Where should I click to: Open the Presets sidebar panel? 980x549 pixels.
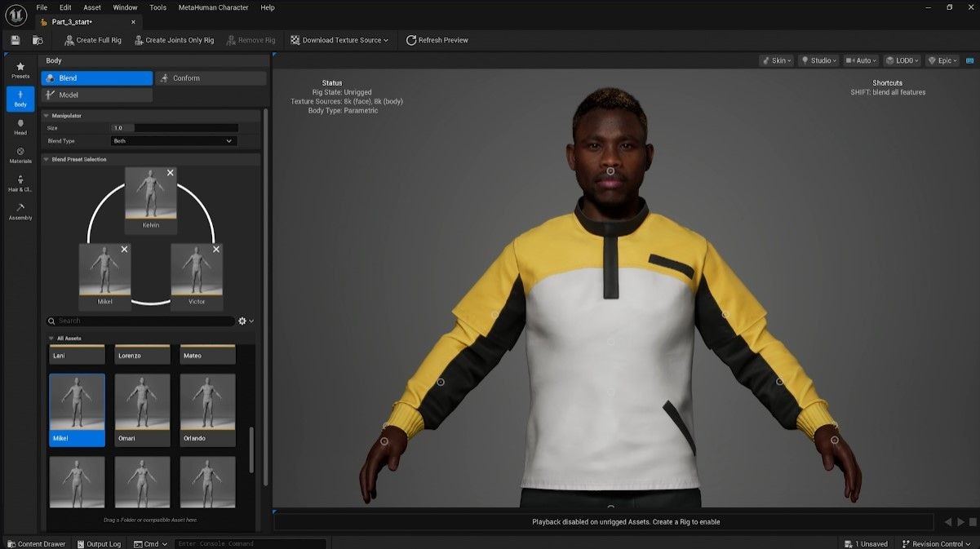[20, 70]
